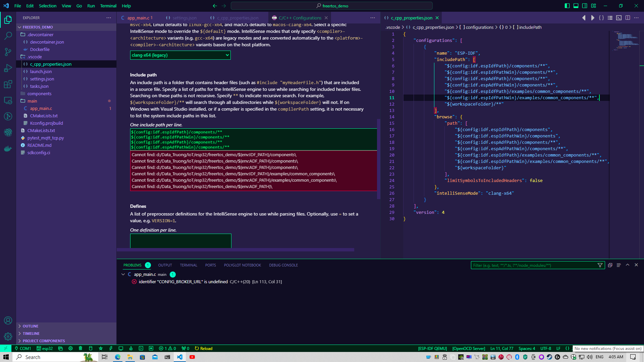Click the list icon in editor toolbar
644x362 pixels.
click(x=610, y=18)
